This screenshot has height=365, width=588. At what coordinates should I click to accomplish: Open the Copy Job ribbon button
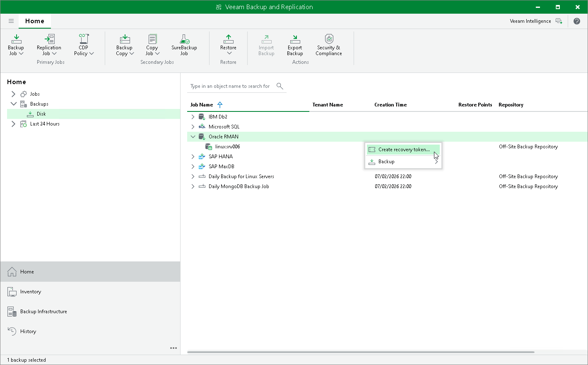click(x=152, y=45)
